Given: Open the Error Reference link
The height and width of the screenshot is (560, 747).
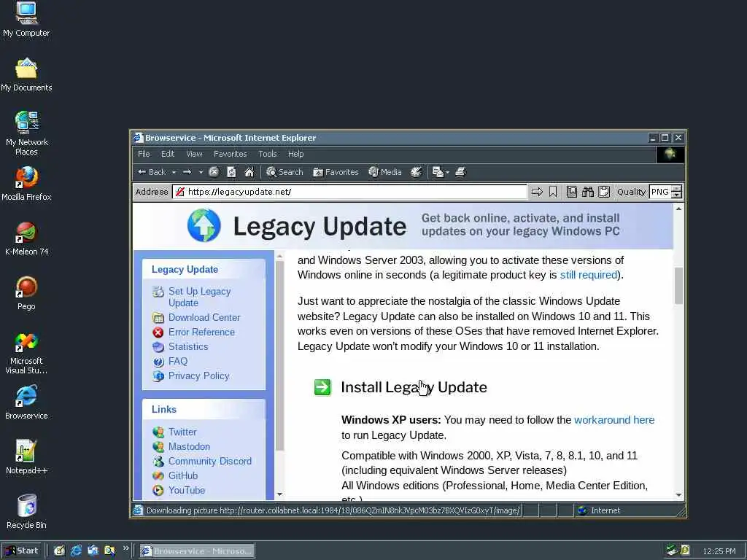Looking at the screenshot, I should 201,332.
